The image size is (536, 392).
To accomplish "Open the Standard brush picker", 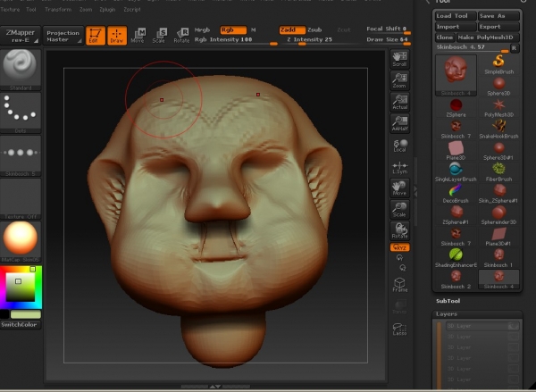I will tap(21, 70).
